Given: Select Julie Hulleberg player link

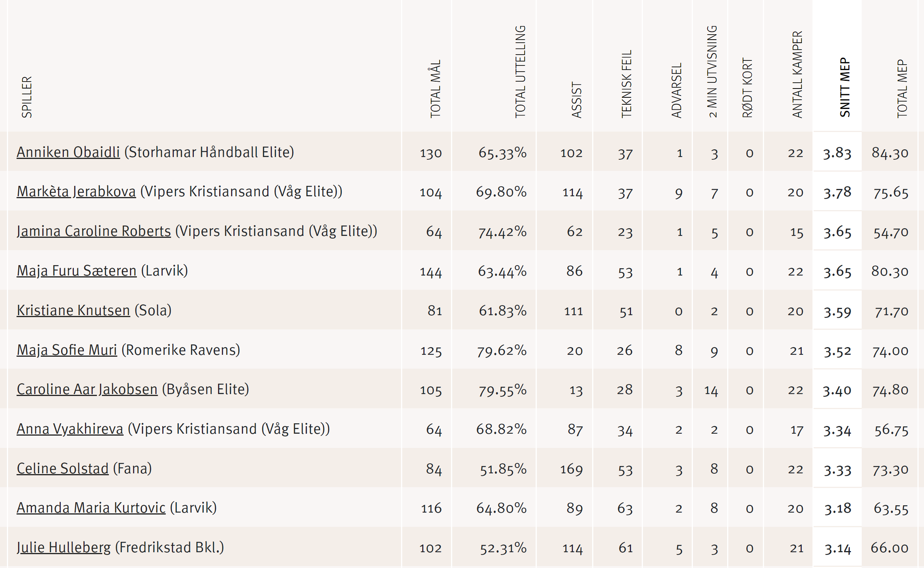Looking at the screenshot, I should tap(64, 548).
